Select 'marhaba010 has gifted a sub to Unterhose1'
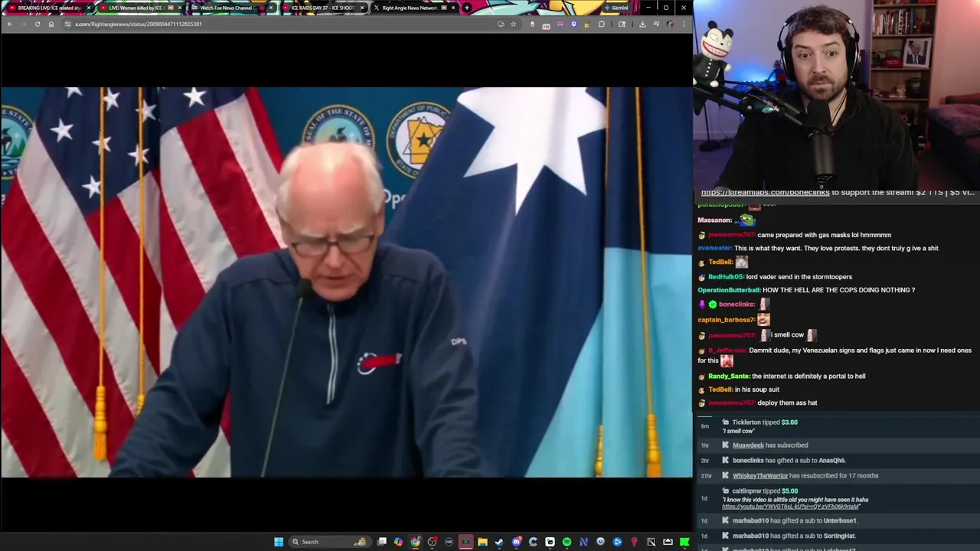The height and width of the screenshot is (551, 980). 836,520
